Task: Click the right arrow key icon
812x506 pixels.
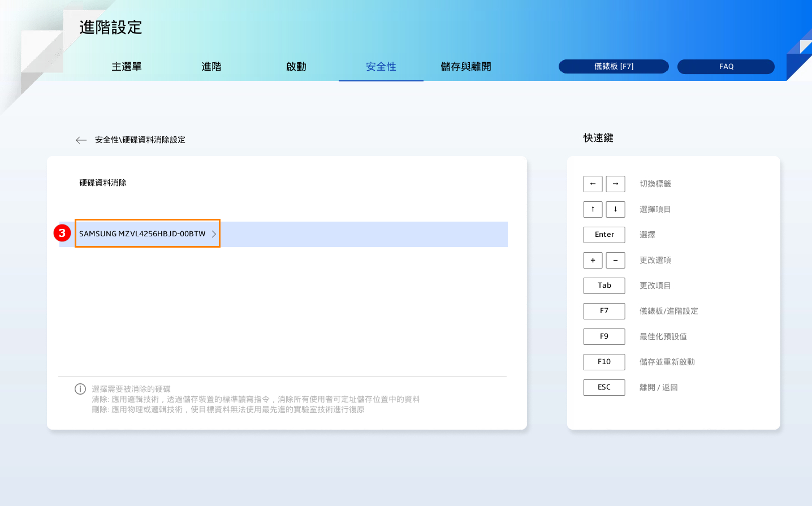Action: [x=615, y=184]
